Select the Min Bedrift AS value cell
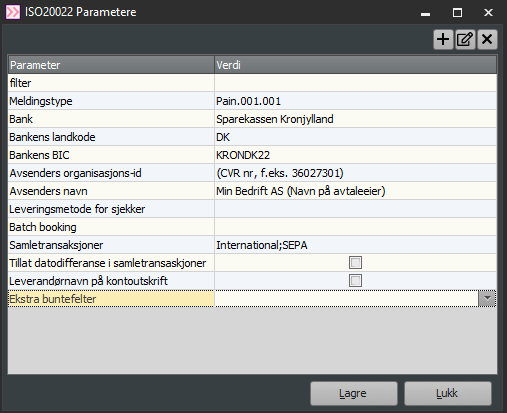The image size is (507, 413). pyautogui.click(x=355, y=191)
